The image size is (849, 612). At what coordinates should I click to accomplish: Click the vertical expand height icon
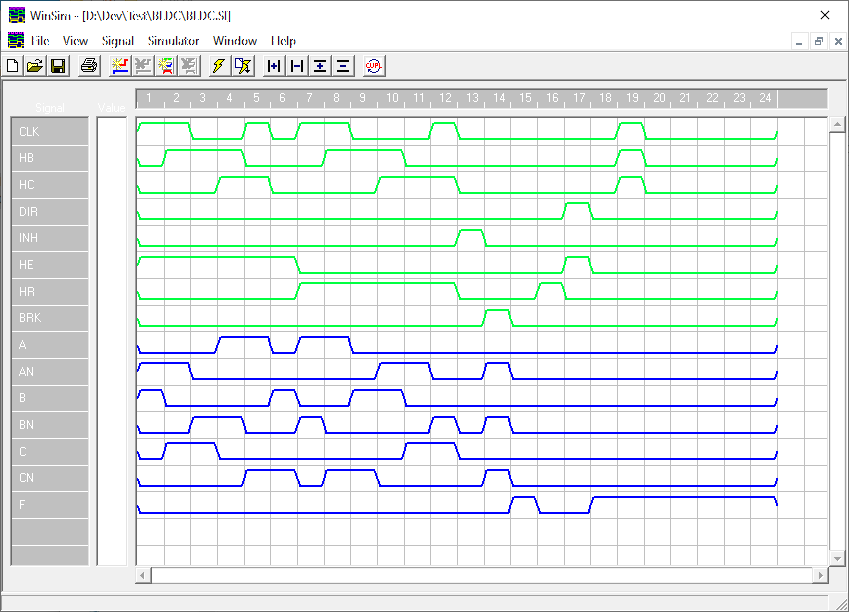pos(320,66)
